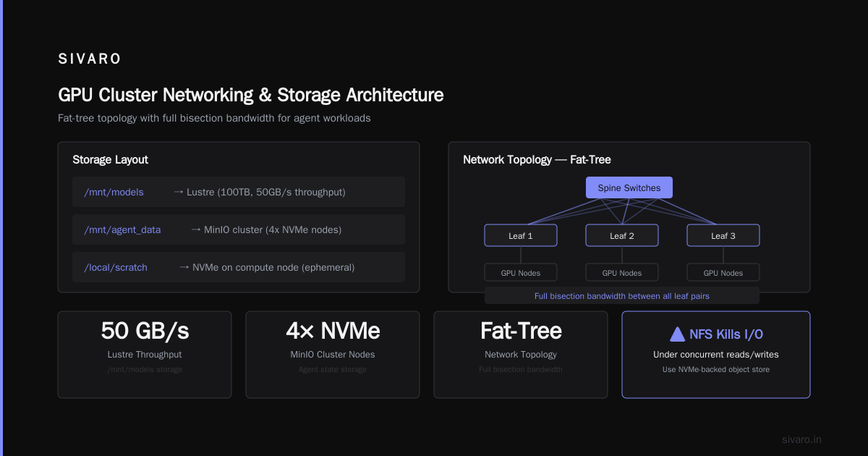Click the Lustre Throughput label
The width and height of the screenshot is (868, 456).
coord(145,355)
